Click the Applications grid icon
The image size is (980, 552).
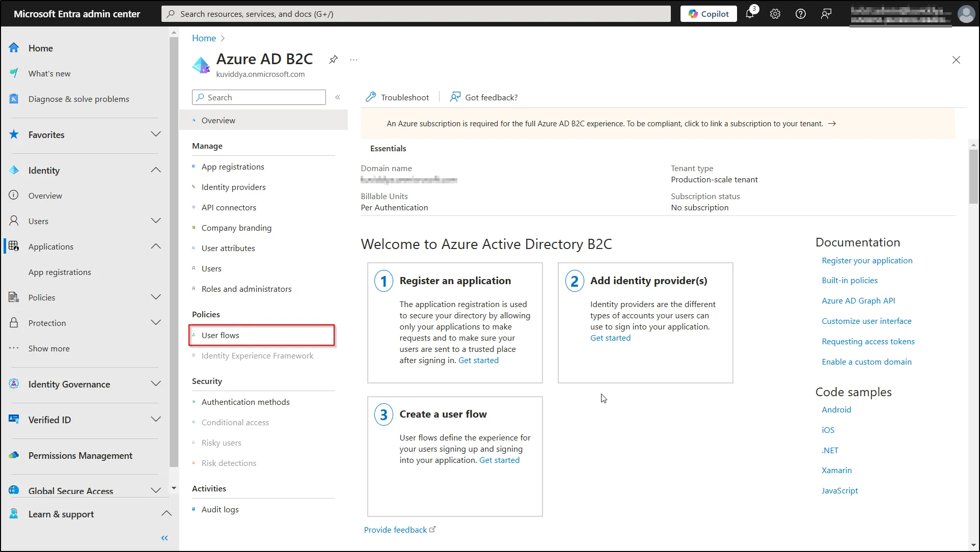[x=14, y=246]
